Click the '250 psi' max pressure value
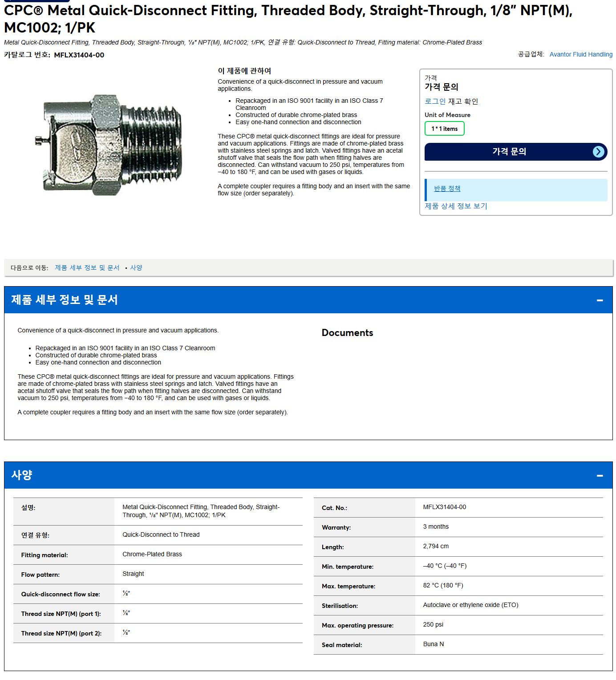This screenshot has width=616, height=680. (433, 624)
